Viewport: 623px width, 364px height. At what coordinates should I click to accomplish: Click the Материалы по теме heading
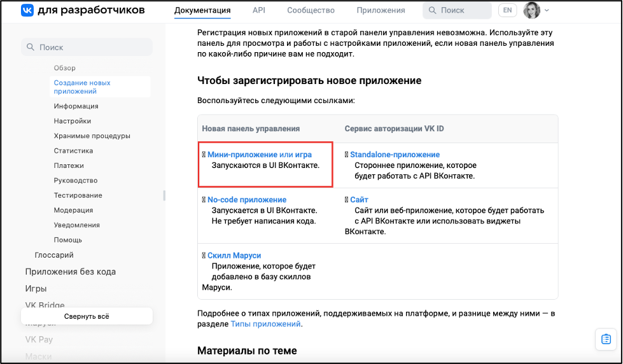pos(247,351)
